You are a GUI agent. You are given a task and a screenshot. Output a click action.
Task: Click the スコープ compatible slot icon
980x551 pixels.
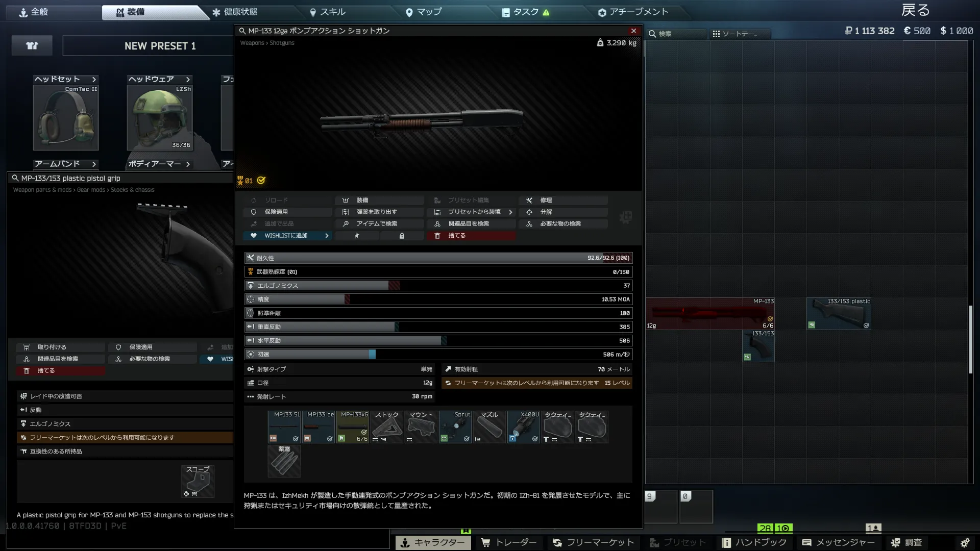198,481
